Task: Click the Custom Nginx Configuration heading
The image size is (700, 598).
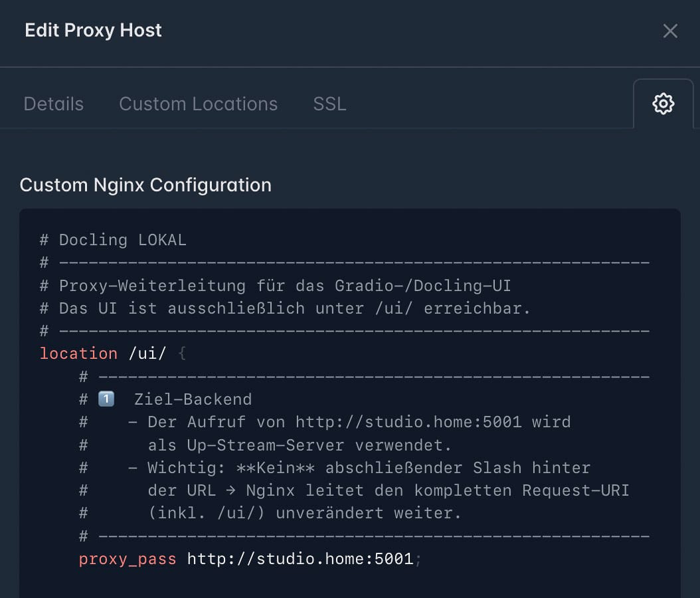Action: [145, 185]
